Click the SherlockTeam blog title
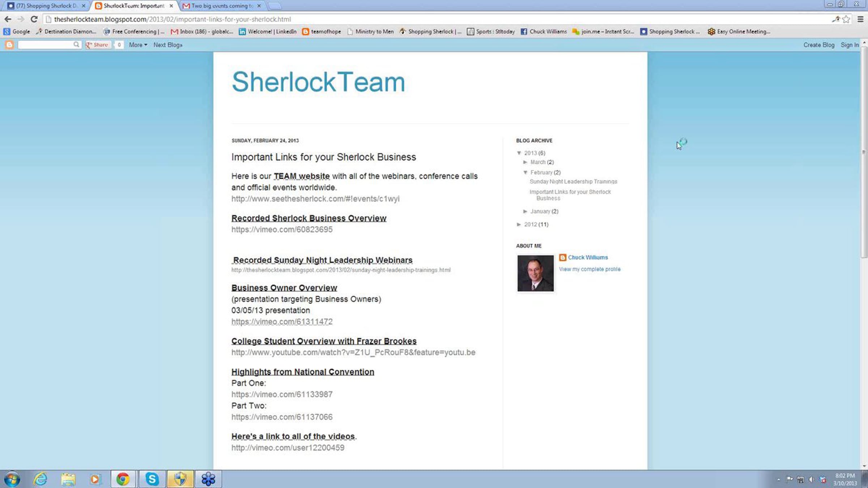This screenshot has width=868, height=488. tap(318, 82)
